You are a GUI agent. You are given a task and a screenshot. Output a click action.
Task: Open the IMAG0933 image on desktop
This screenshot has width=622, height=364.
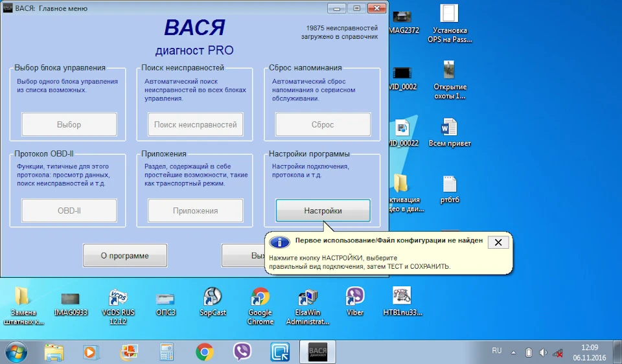coord(71,304)
